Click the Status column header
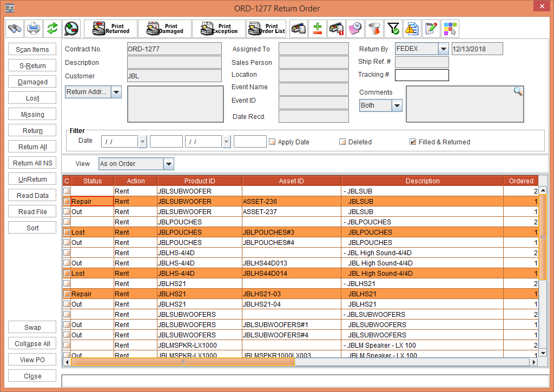Viewport: 554px width, 392px height. 92,181
